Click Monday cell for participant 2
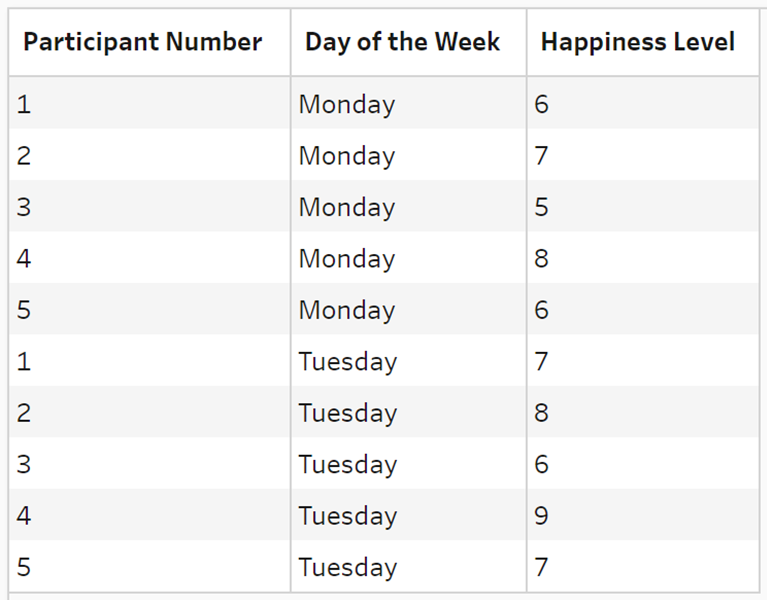This screenshot has width=767, height=600. click(347, 156)
